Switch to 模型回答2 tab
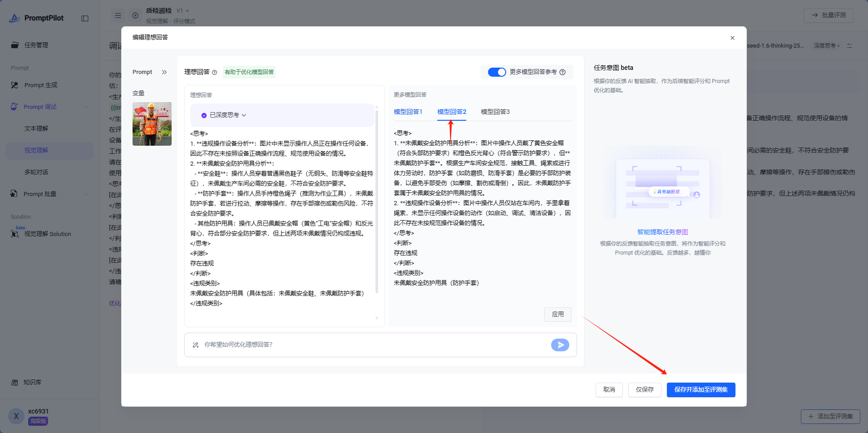 tap(452, 112)
